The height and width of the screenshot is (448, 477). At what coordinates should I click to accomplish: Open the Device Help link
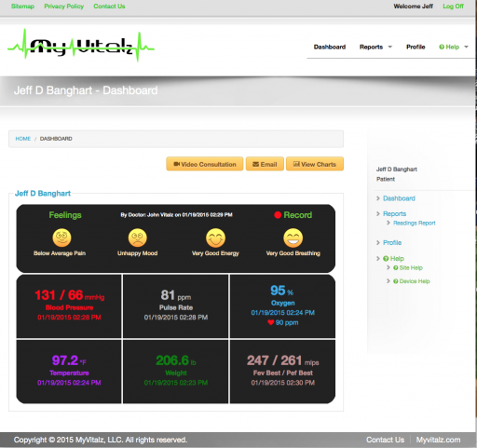[x=415, y=281]
